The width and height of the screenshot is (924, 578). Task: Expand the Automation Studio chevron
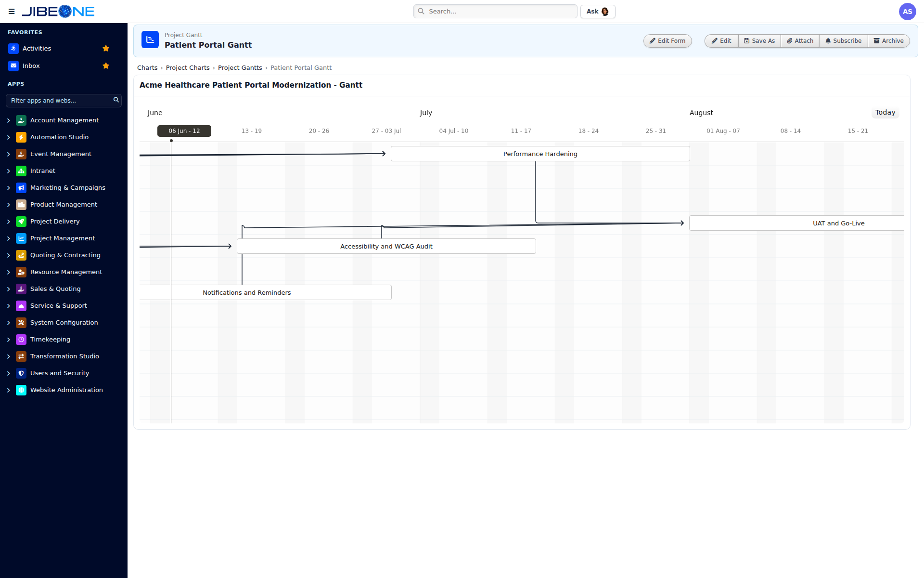pos(8,137)
